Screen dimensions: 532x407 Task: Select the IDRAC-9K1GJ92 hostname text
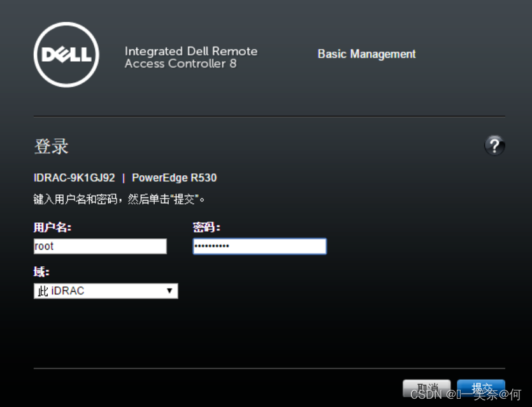tap(75, 178)
